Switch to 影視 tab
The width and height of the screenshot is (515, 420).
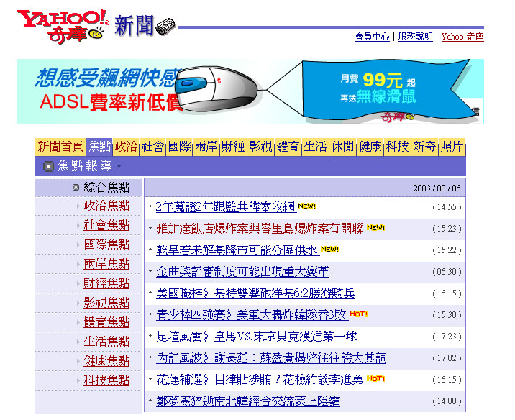(x=260, y=147)
